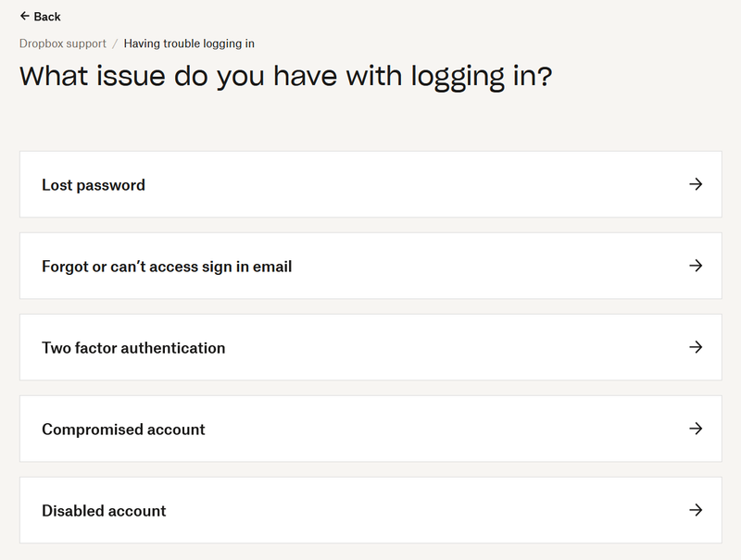Screen dimensions: 741x560
Task: Click blank middle area of Compromised account card
Action: (x=435, y=429)
